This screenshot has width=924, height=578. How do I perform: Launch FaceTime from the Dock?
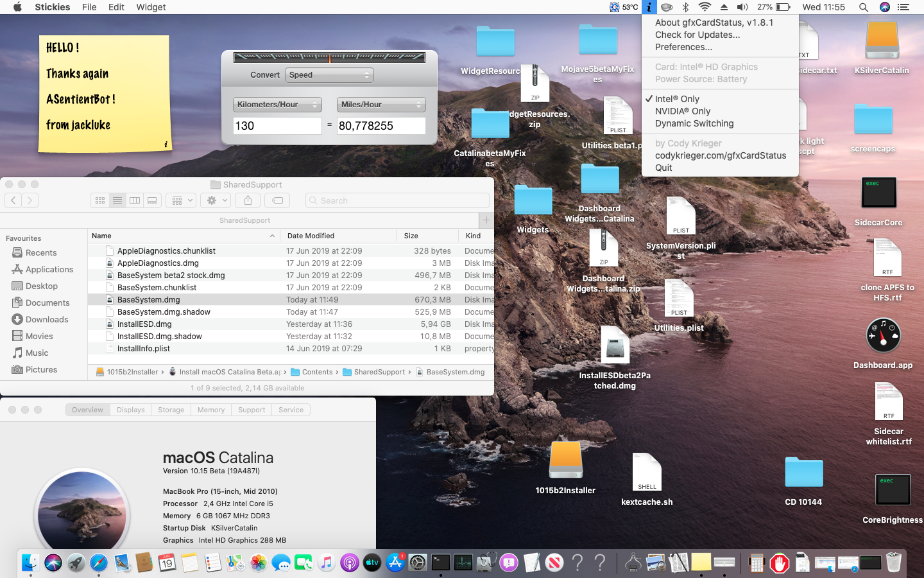[x=304, y=563]
